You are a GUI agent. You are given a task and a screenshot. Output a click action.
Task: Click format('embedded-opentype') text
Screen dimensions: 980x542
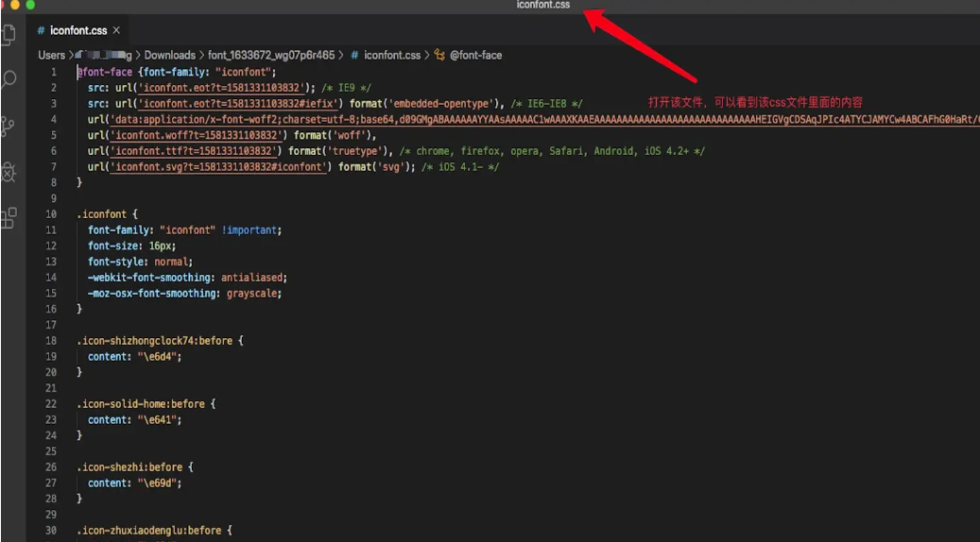(x=427, y=103)
